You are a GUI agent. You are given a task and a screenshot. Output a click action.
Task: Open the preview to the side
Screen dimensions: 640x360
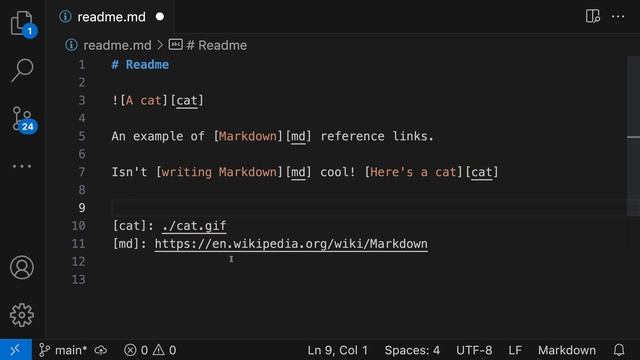(593, 17)
